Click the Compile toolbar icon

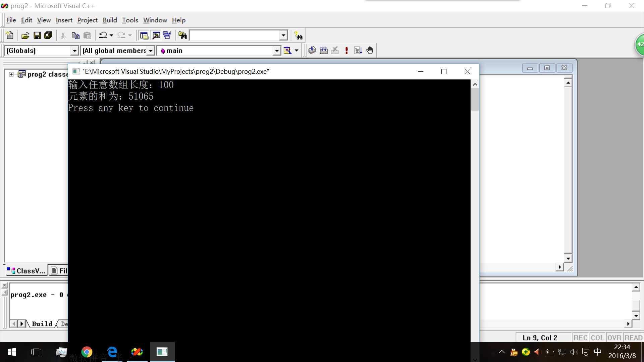(x=312, y=50)
